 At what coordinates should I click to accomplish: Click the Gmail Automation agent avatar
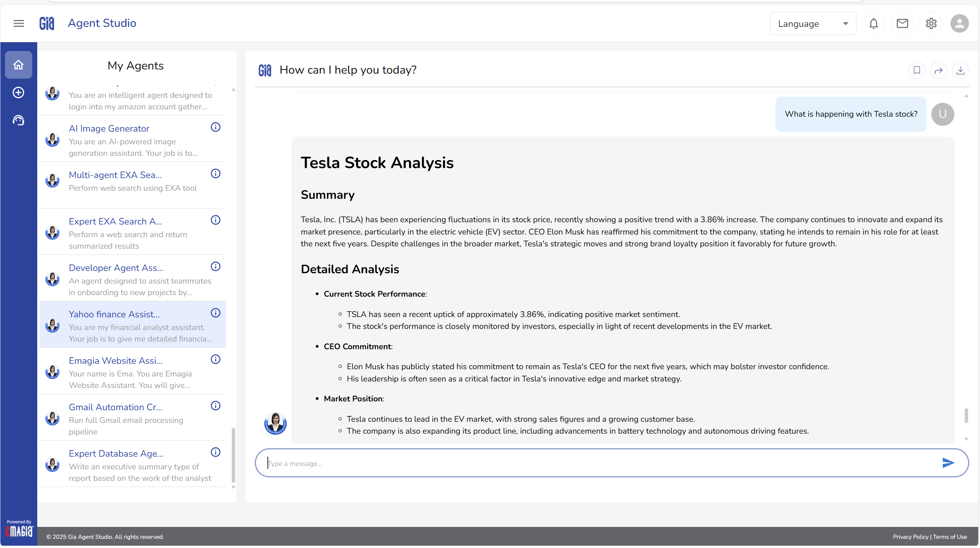click(52, 418)
